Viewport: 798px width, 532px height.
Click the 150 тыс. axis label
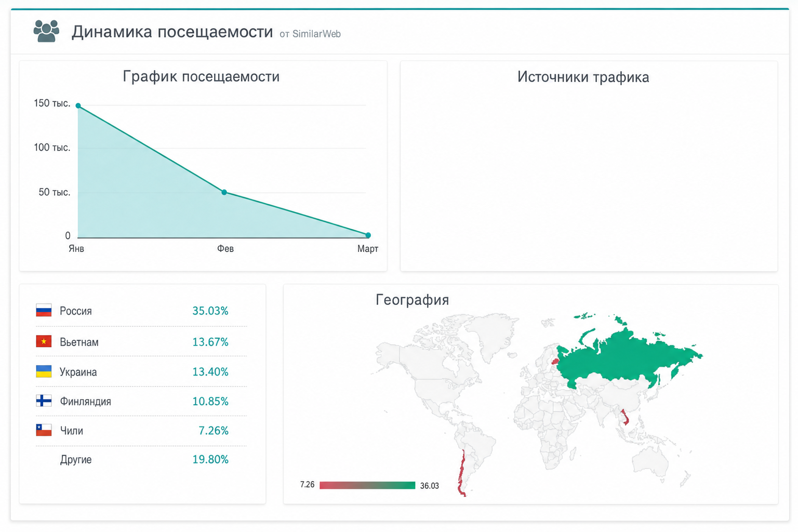[x=52, y=103]
